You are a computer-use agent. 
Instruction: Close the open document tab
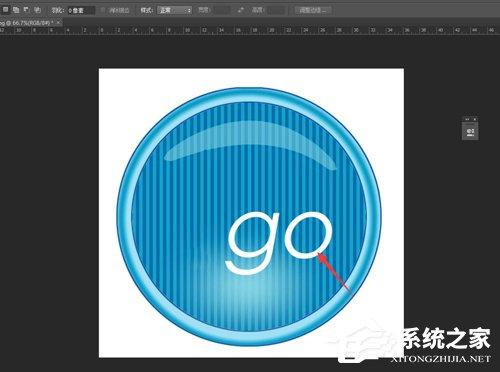(x=58, y=22)
